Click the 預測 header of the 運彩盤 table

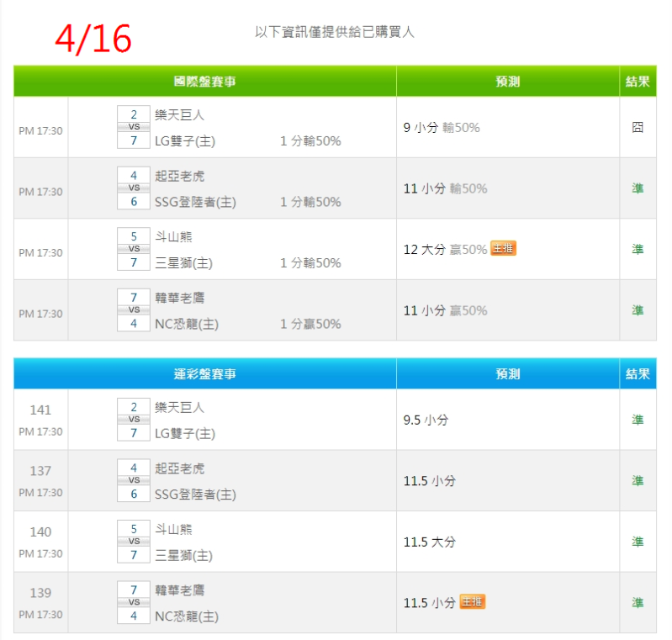click(x=508, y=373)
